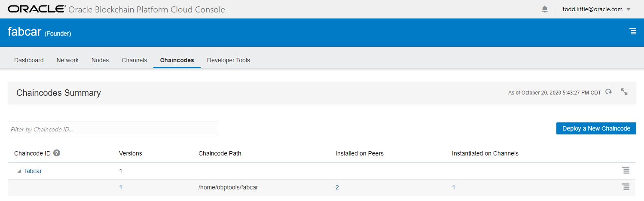
Task: Select the Channels tab
Action: [134, 60]
